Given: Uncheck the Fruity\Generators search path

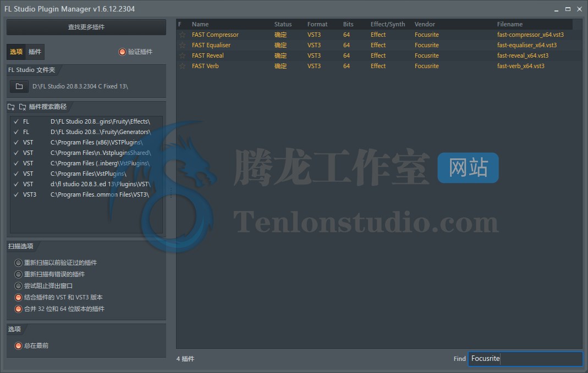Looking at the screenshot, I should (x=16, y=132).
